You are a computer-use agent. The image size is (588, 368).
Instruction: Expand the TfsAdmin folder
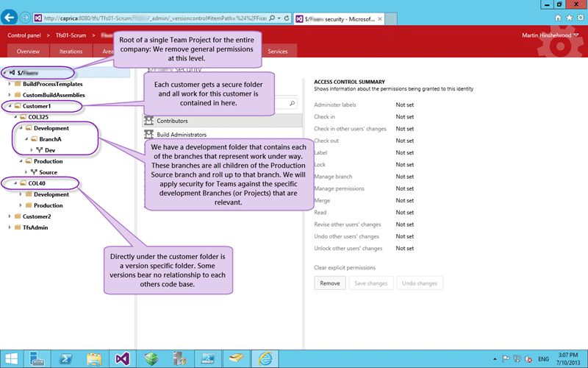point(10,227)
